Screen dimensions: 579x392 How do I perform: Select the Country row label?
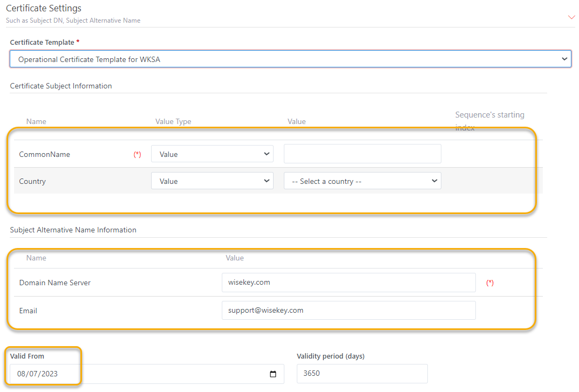32,181
